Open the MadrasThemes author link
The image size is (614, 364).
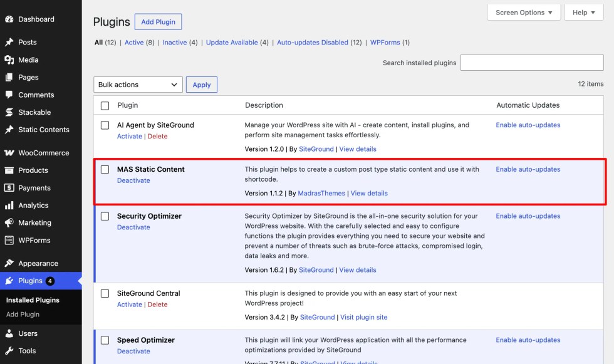tap(321, 193)
